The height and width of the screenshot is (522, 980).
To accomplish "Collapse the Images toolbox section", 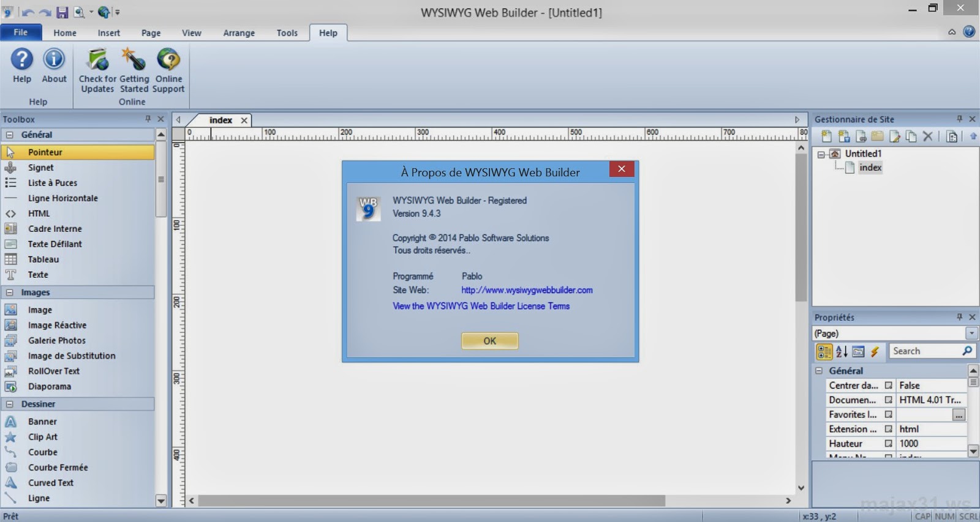I will [9, 293].
